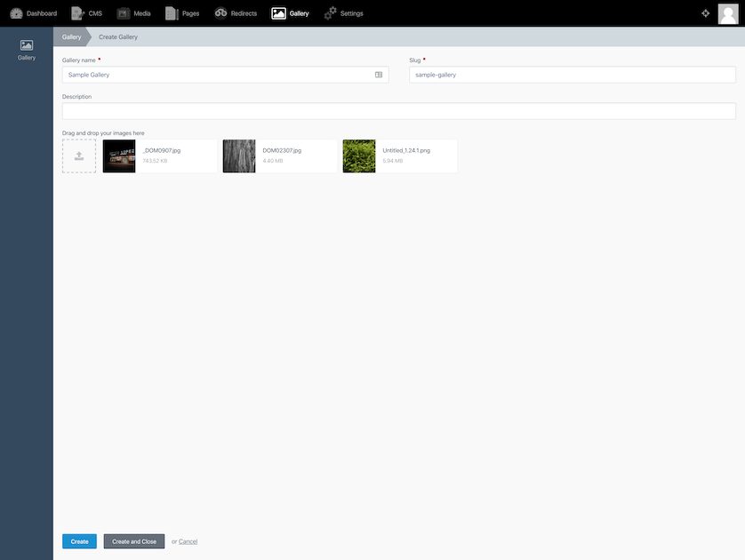This screenshot has width=745, height=560.
Task: Focus the Description input field
Action: tap(399, 111)
